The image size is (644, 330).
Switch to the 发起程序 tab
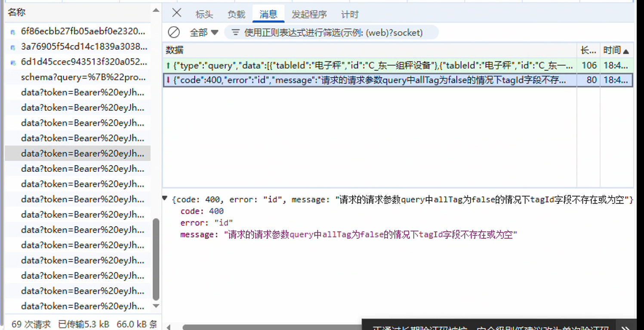click(309, 15)
